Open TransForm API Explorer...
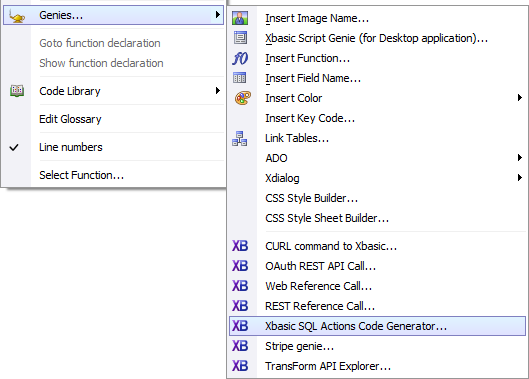Viewport: 529px width, 379px height. coord(377,366)
